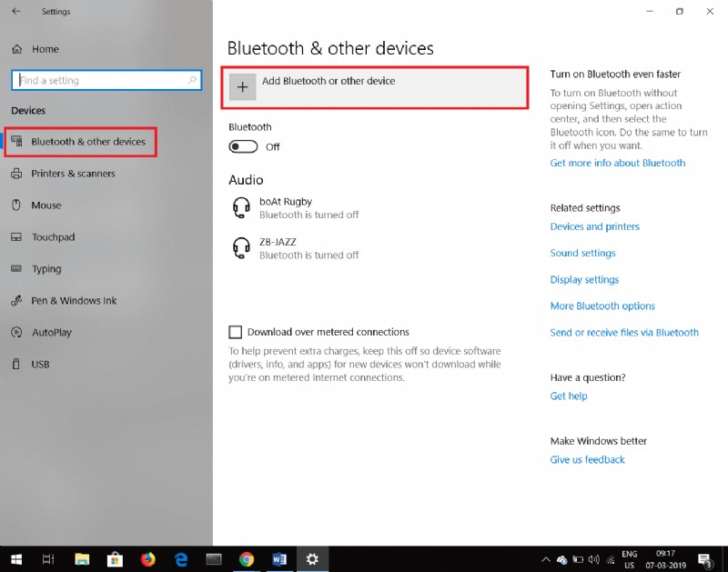
Task: Enable Download over metered connections
Action: coord(235,332)
